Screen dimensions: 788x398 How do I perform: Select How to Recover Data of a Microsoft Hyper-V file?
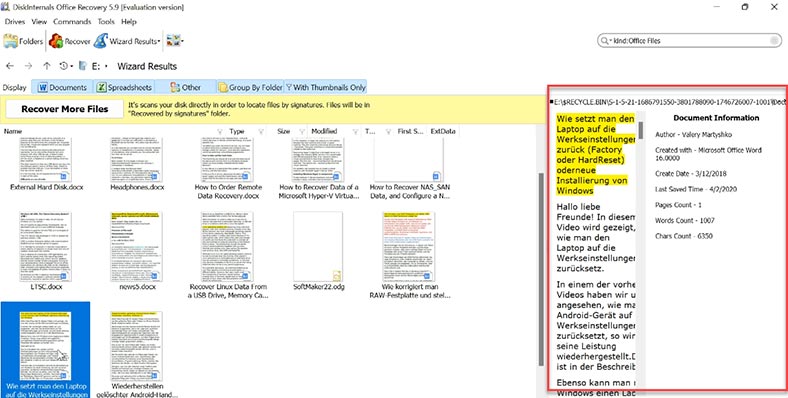pos(319,169)
